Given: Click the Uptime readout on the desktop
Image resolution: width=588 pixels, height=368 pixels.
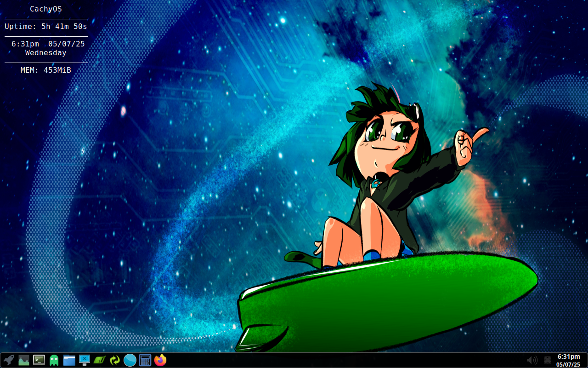Looking at the screenshot, I should coord(46,26).
